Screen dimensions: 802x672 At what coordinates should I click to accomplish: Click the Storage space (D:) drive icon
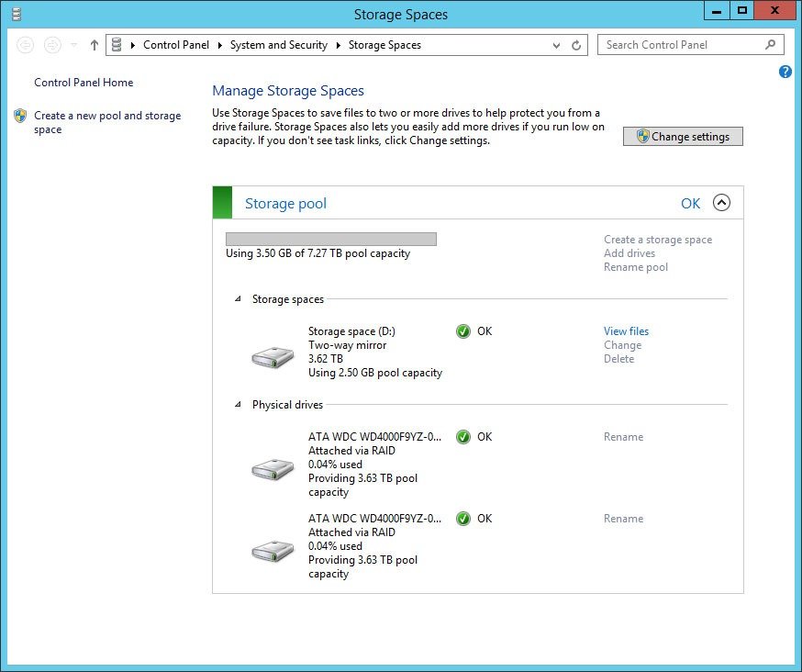click(x=273, y=357)
